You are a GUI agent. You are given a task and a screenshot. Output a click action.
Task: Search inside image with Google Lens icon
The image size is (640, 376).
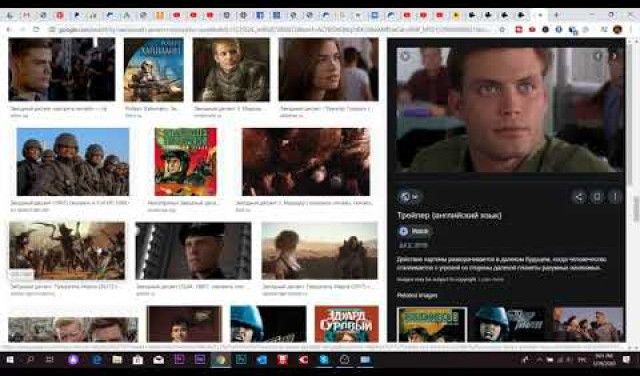[x=409, y=197]
